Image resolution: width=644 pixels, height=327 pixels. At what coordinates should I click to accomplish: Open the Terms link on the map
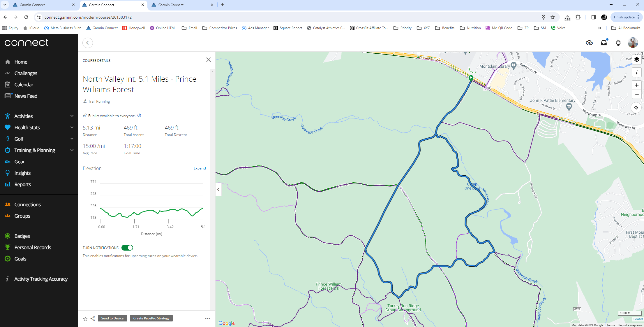(611, 325)
